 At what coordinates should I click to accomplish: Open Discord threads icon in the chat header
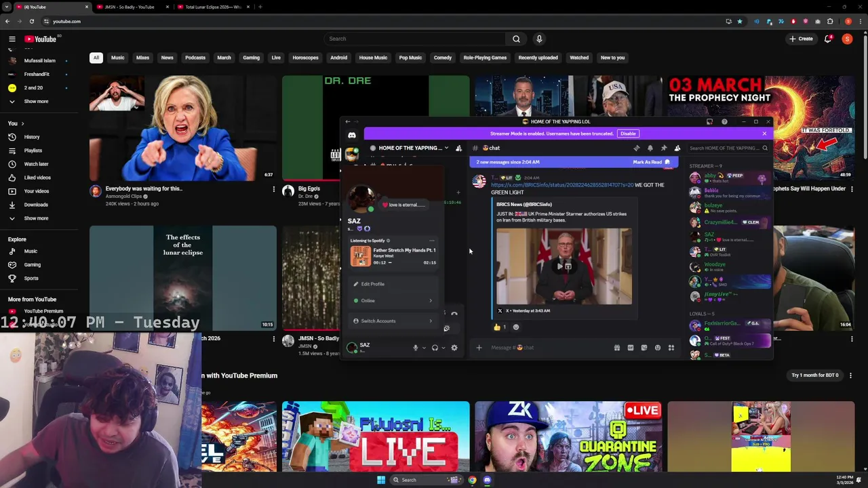click(636, 148)
